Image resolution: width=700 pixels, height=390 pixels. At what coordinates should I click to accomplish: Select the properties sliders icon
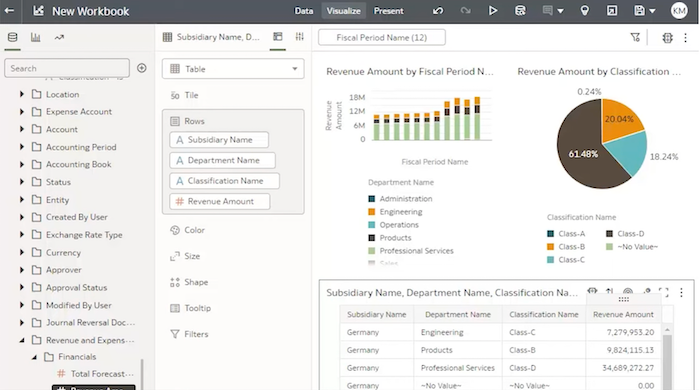300,37
